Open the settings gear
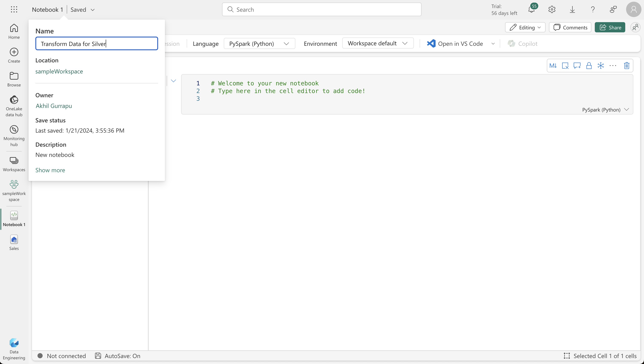The height and width of the screenshot is (364, 644). 552,10
